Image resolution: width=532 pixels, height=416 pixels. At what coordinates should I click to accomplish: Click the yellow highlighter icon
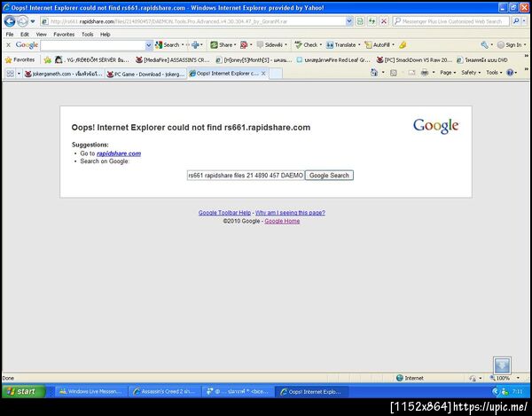tap(403, 44)
